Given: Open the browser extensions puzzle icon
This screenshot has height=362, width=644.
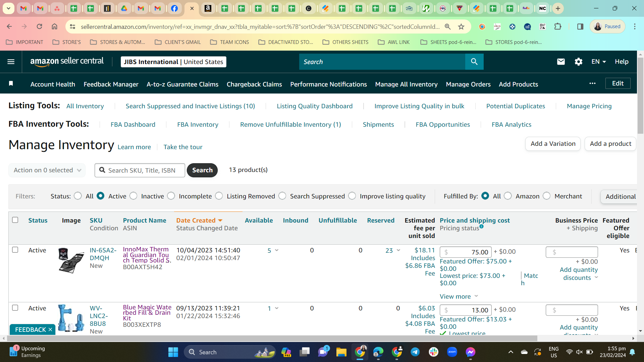Looking at the screenshot, I should coord(558,26).
